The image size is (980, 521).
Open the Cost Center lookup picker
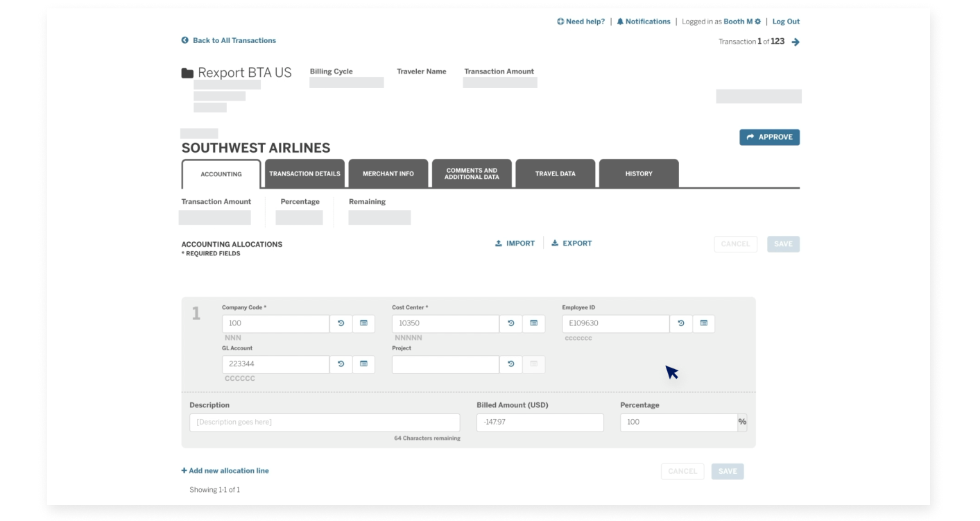534,323
